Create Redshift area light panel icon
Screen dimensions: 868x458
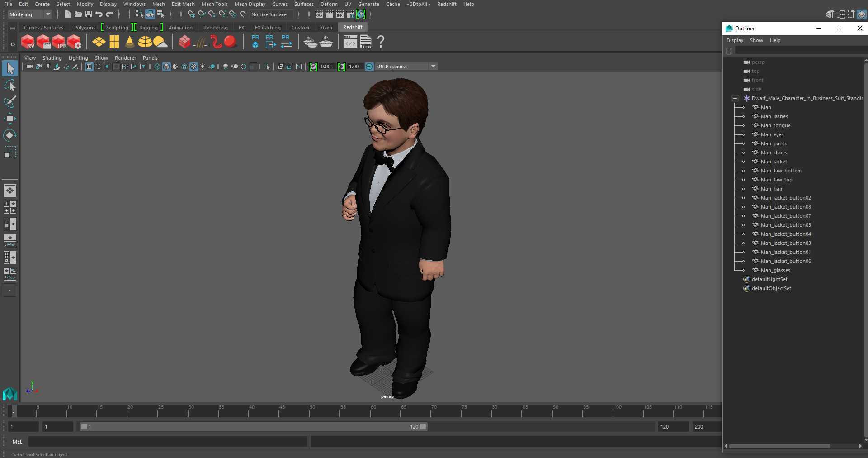tap(114, 42)
